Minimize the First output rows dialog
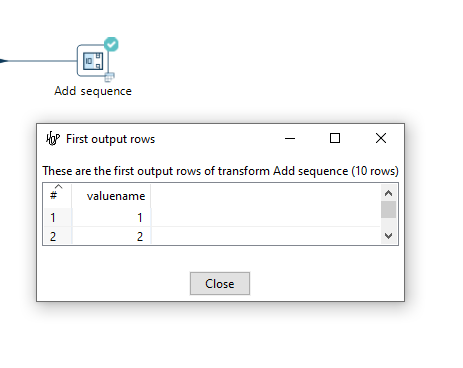Viewport: 463px width, 368px height. 290,138
